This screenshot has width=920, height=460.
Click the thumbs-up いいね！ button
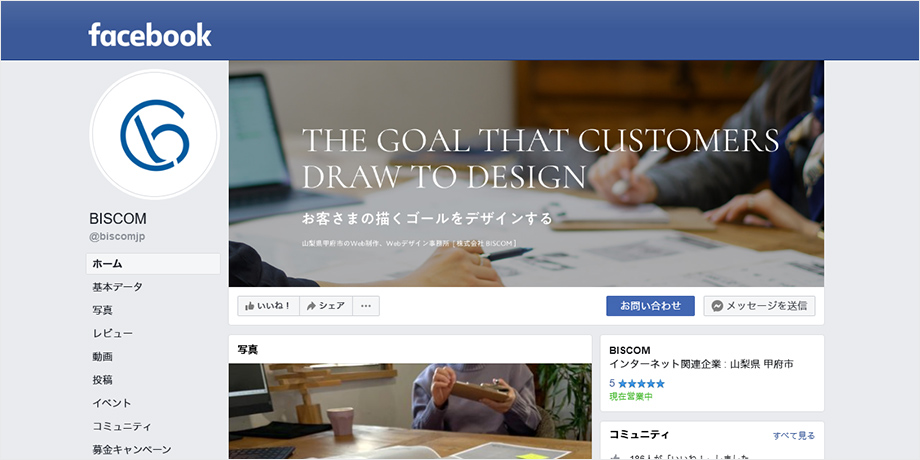[268, 306]
